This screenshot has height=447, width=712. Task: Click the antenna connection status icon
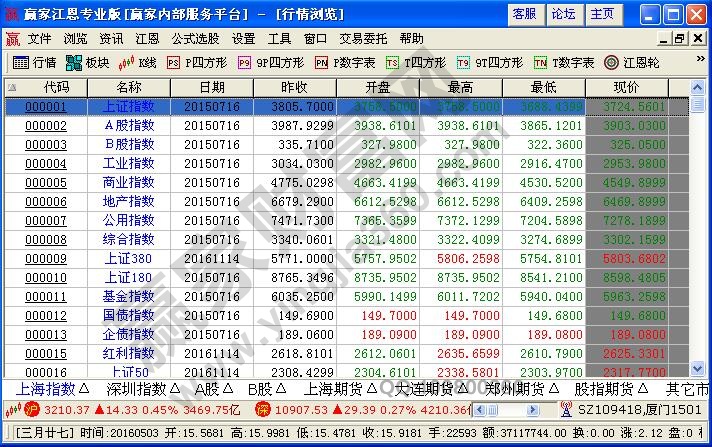tap(566, 409)
